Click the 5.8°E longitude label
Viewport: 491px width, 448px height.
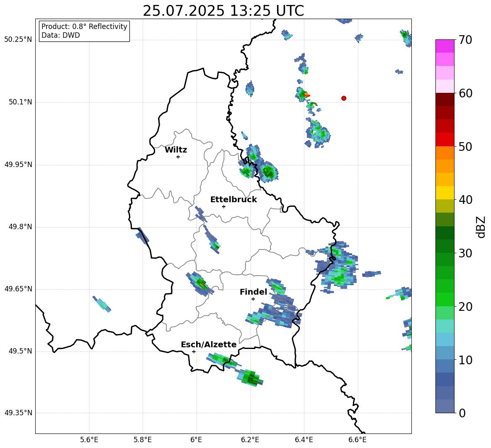(x=143, y=440)
